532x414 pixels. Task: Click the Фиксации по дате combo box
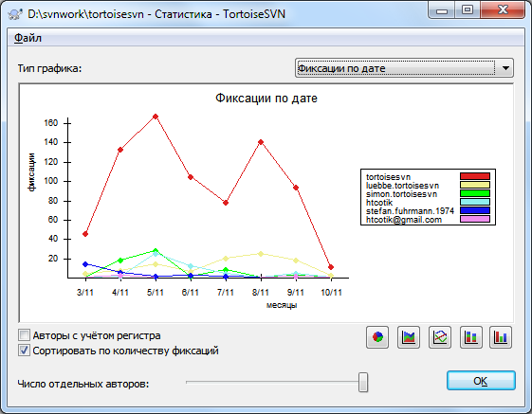coord(404,68)
